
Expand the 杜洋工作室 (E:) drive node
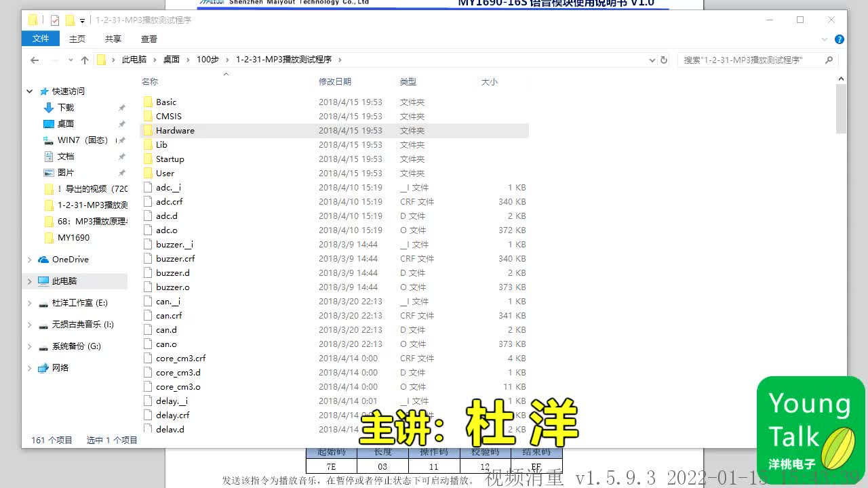coord(30,303)
